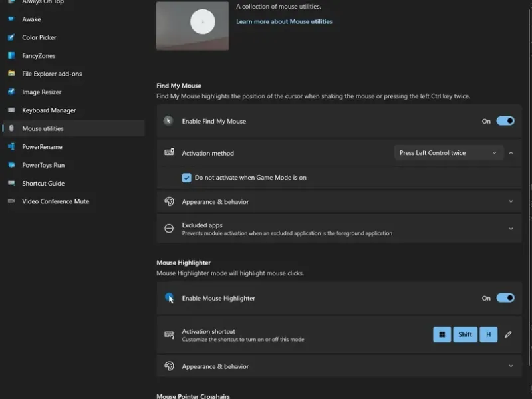Click the Find My Mouse appearance palette icon
Image resolution: width=532 pixels, height=399 pixels.
pyautogui.click(x=169, y=201)
